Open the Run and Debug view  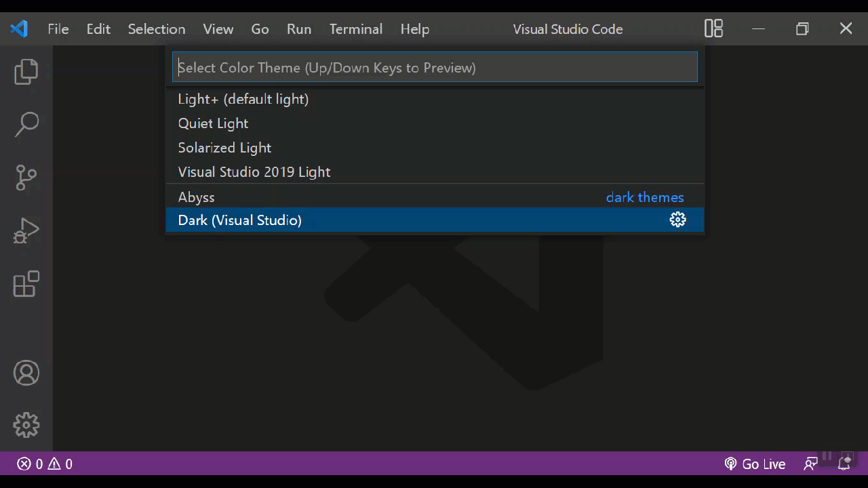point(26,231)
